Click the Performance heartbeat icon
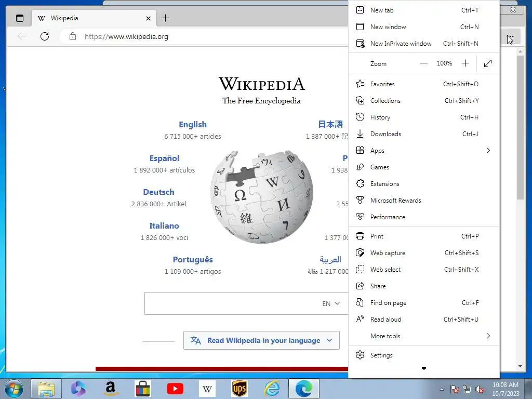The image size is (532, 399). 360,217
